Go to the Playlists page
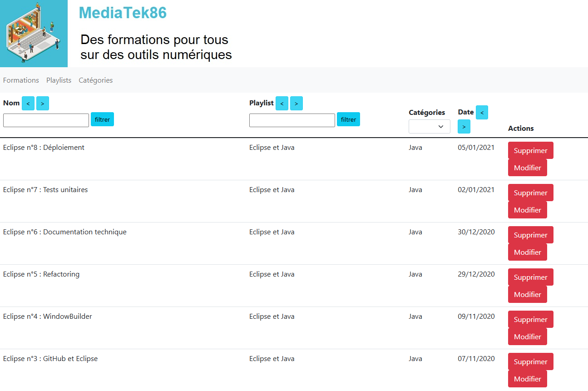Viewport: 588px width, 391px height. pos(59,80)
